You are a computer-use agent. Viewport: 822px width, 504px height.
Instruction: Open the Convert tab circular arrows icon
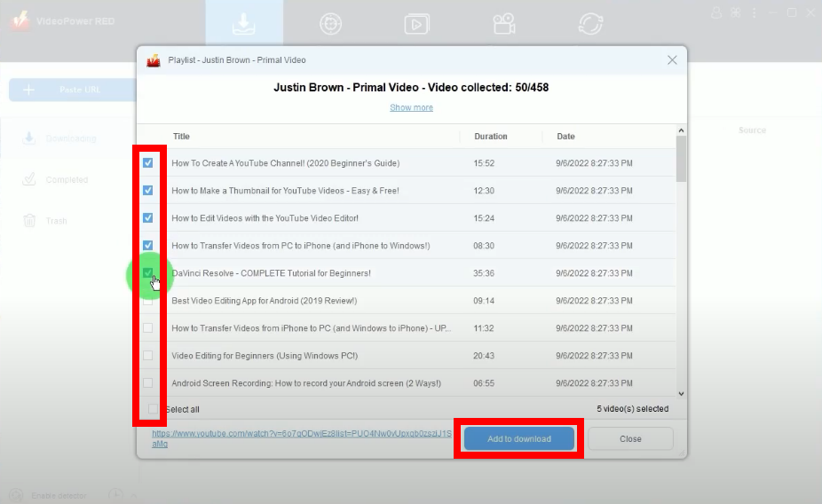[590, 24]
